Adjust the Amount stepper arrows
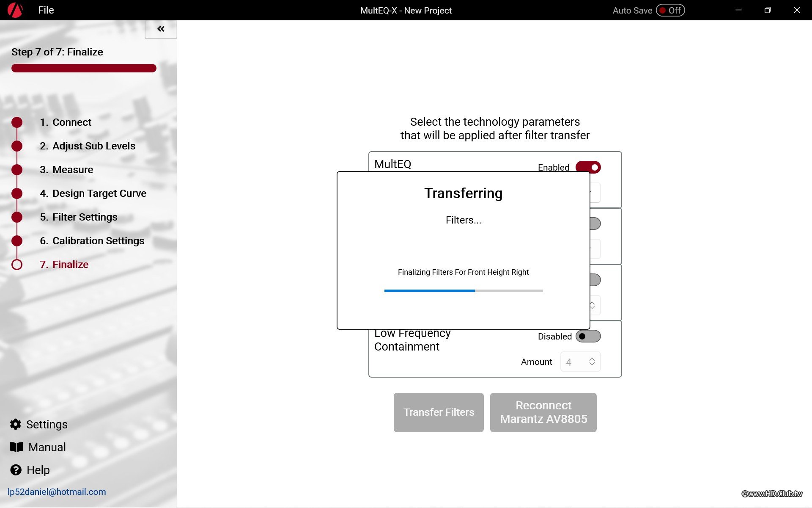The width and height of the screenshot is (812, 508). point(592,362)
